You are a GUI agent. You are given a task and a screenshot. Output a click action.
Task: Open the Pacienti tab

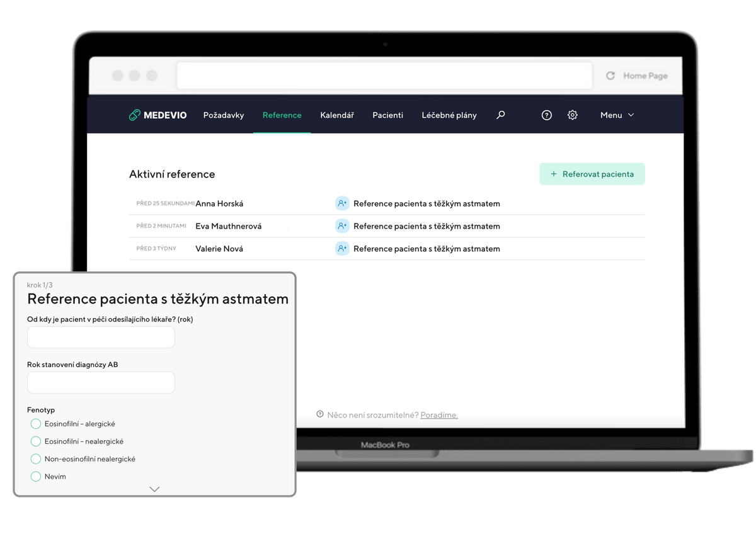(387, 115)
